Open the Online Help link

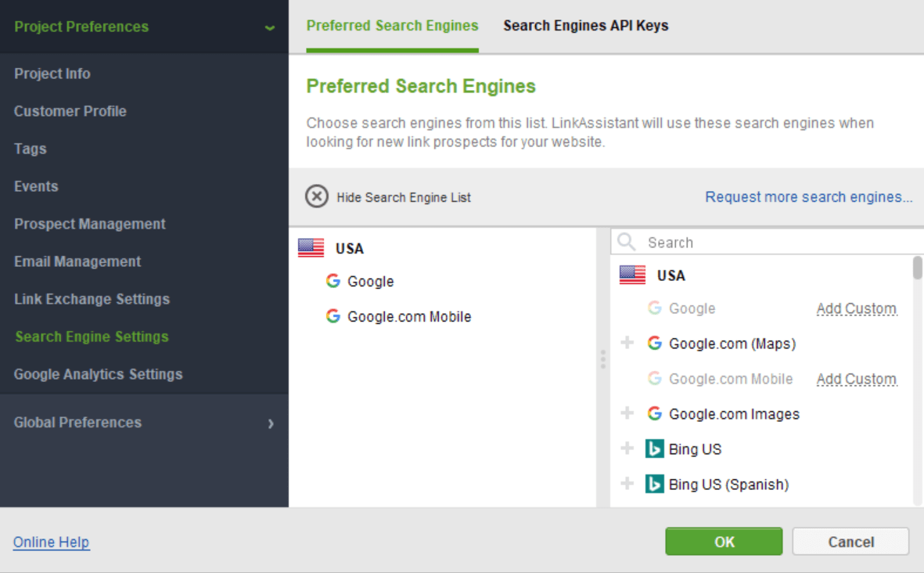click(51, 542)
